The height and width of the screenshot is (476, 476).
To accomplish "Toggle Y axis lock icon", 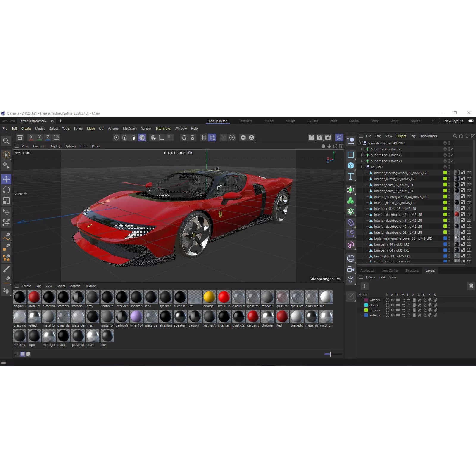I will [x=39, y=137].
